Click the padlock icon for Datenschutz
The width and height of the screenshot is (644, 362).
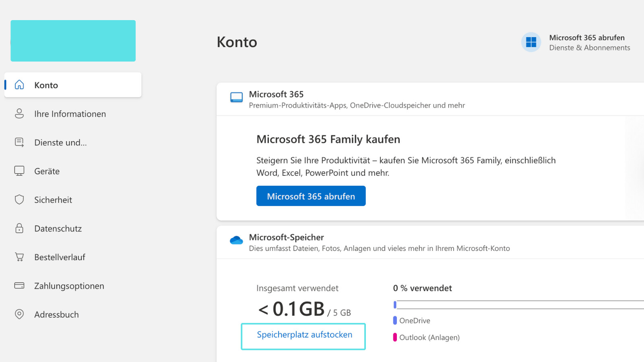coord(19,228)
